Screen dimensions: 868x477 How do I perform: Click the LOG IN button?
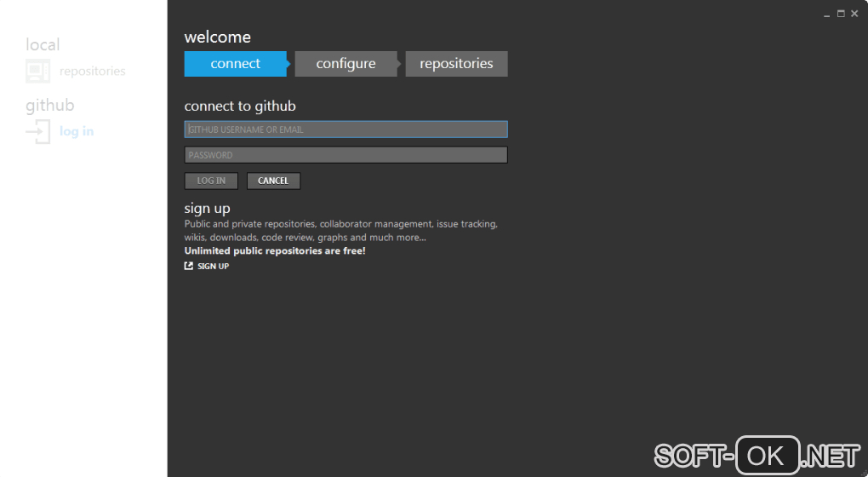tap(211, 181)
